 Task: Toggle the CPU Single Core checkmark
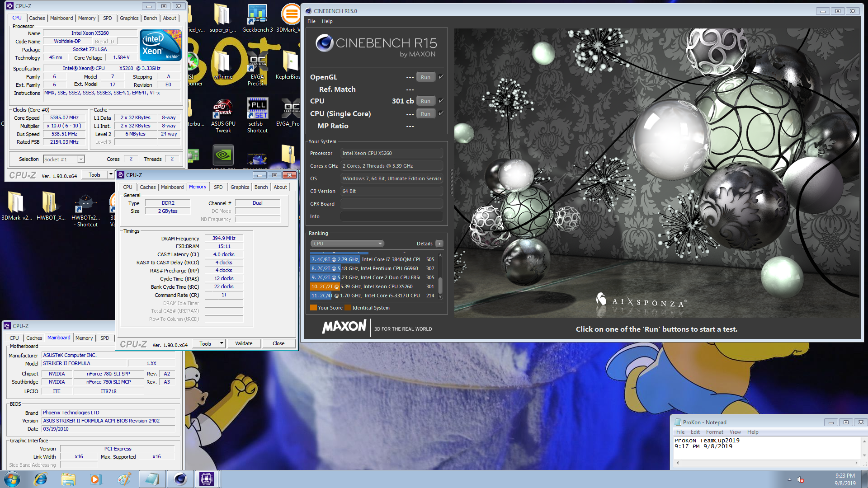tap(441, 113)
